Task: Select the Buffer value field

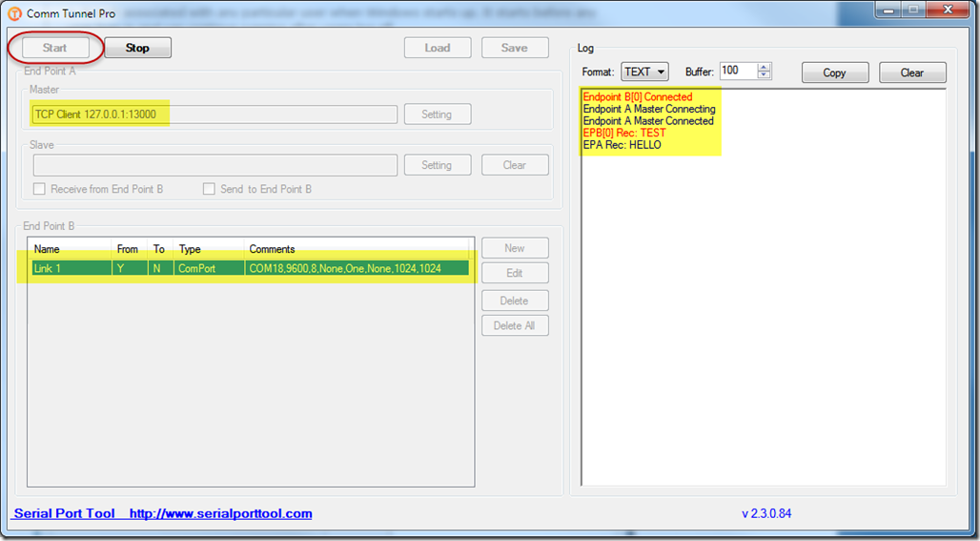Action: coord(738,71)
